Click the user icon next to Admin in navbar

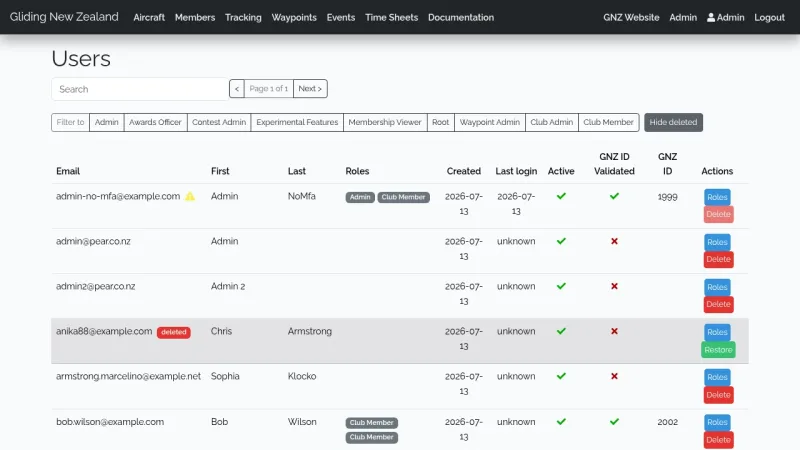point(711,17)
